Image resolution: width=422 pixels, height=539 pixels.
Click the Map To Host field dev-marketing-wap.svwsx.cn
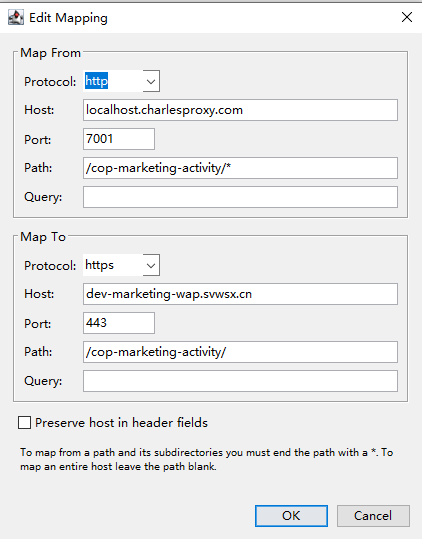pos(240,294)
